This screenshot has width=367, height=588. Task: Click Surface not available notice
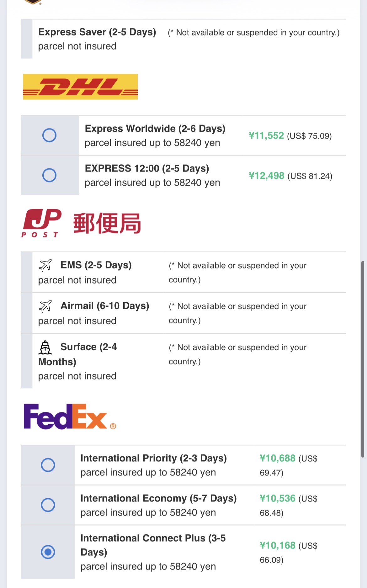237,354
